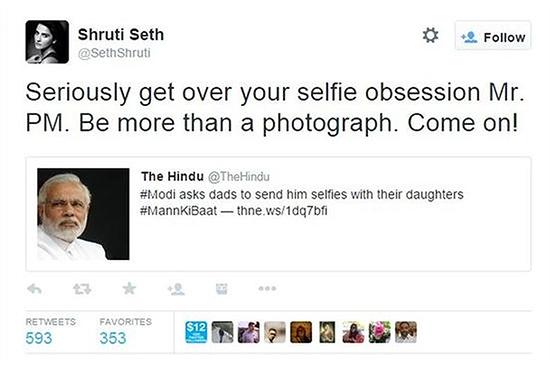Screen dimensions: 550x367
Task: Click the reply arrow icon
Action: point(34,289)
